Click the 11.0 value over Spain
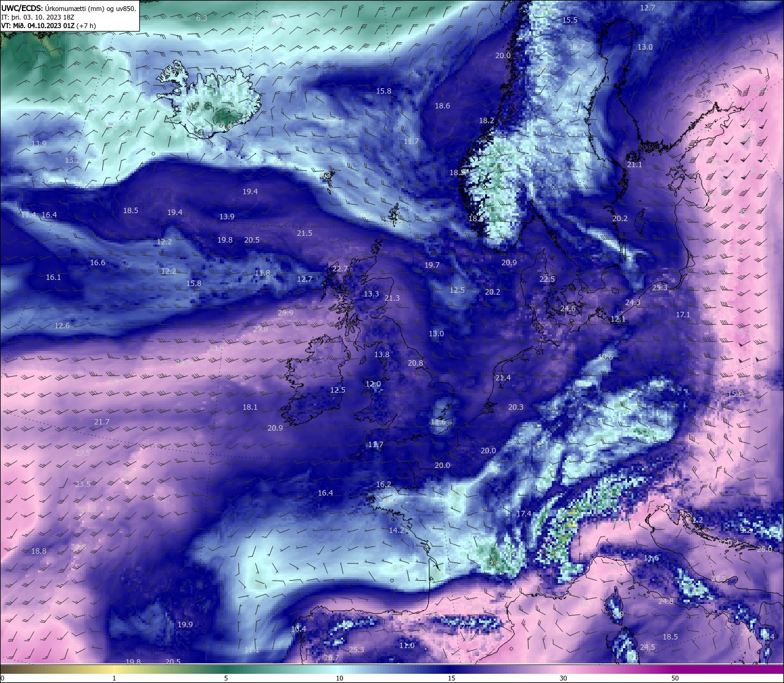Image resolution: width=784 pixels, height=683 pixels. coord(407,646)
